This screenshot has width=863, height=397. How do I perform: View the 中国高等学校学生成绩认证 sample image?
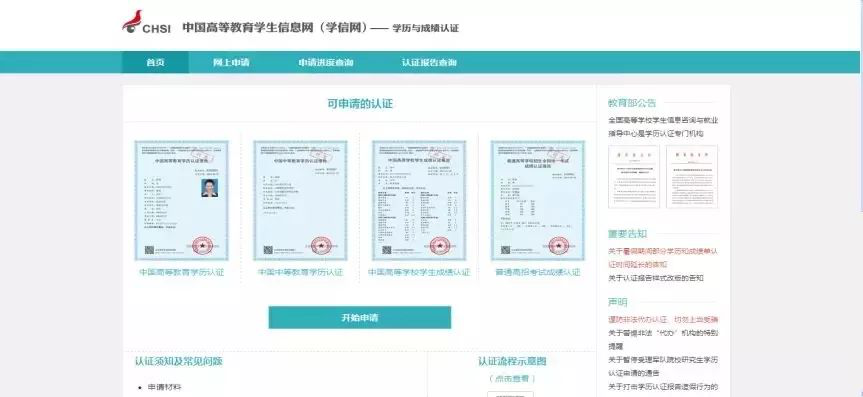pos(419,200)
